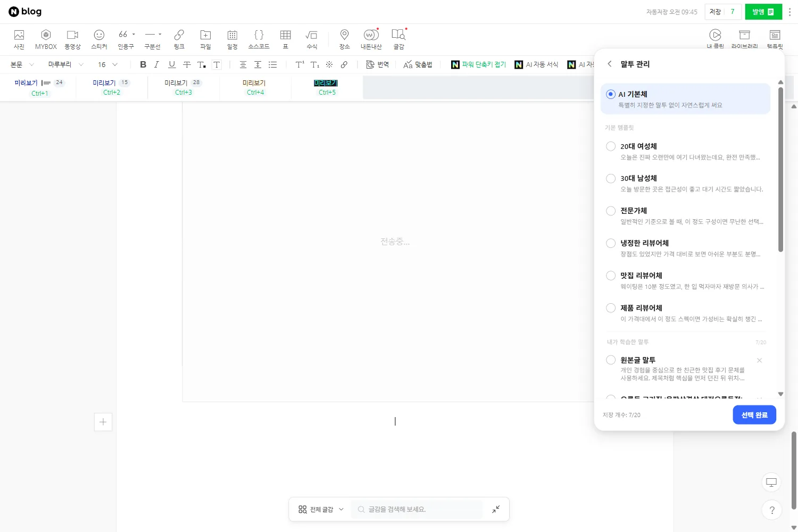Toggle bold text formatting
The image size is (798, 532).
pos(143,64)
